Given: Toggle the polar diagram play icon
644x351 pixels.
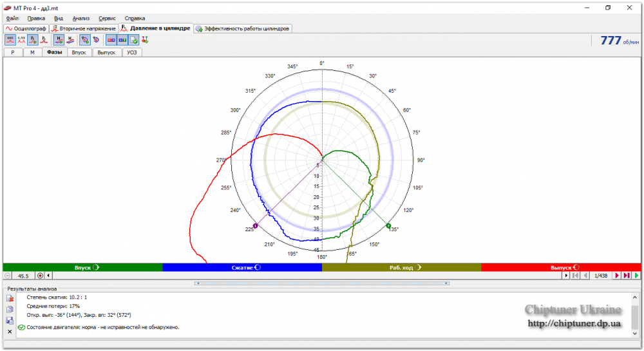Looking at the screenshot, I should [x=85, y=40].
